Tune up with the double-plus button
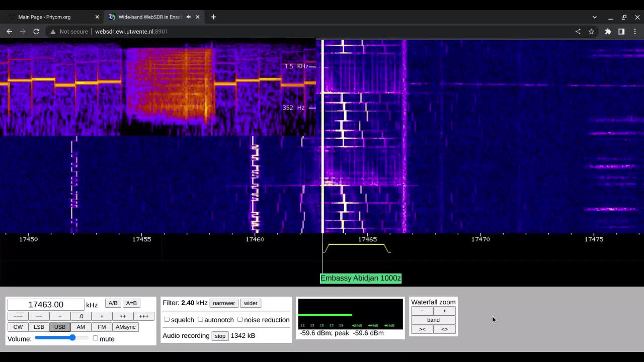Image resolution: width=644 pixels, height=362 pixels. click(x=122, y=316)
